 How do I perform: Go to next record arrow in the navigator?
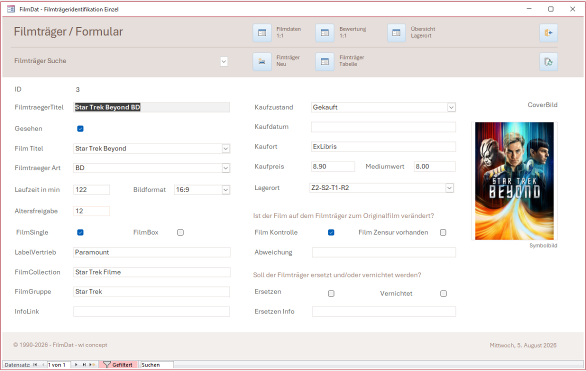point(76,365)
